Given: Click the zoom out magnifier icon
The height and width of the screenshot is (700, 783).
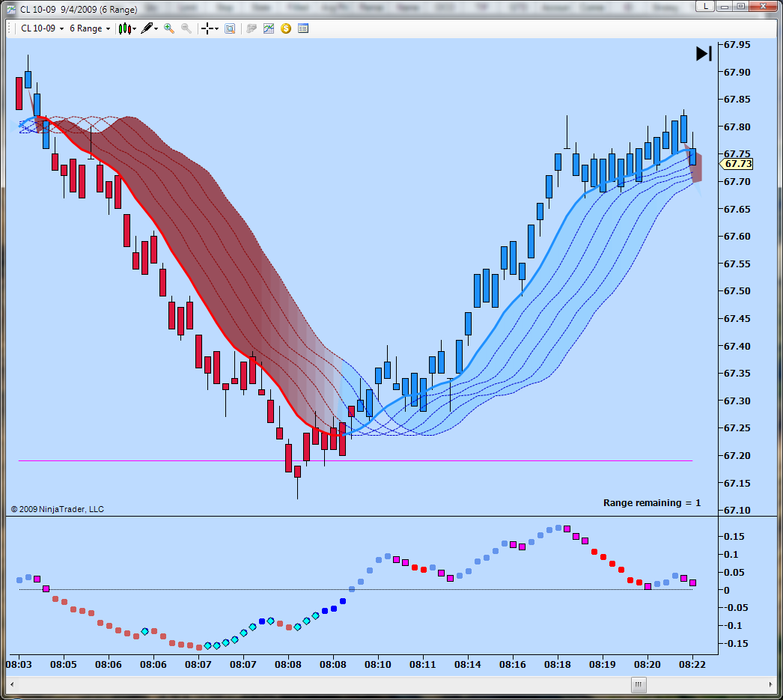Looking at the screenshot, I should (186, 28).
